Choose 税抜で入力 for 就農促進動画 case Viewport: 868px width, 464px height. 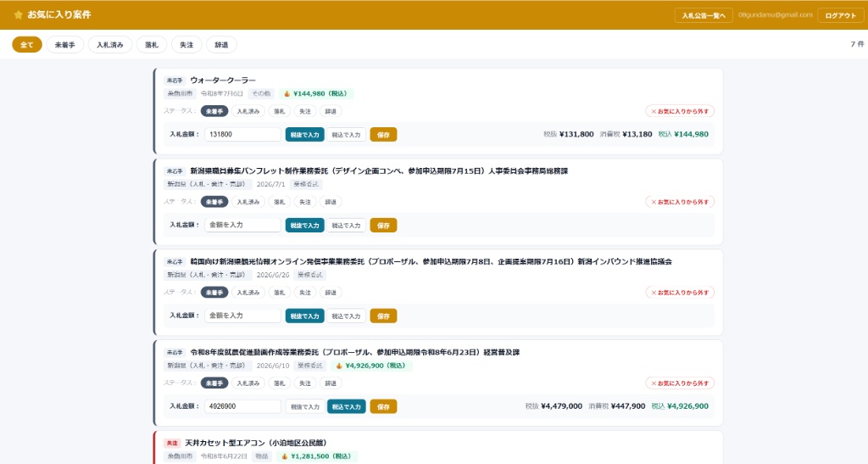coord(305,407)
